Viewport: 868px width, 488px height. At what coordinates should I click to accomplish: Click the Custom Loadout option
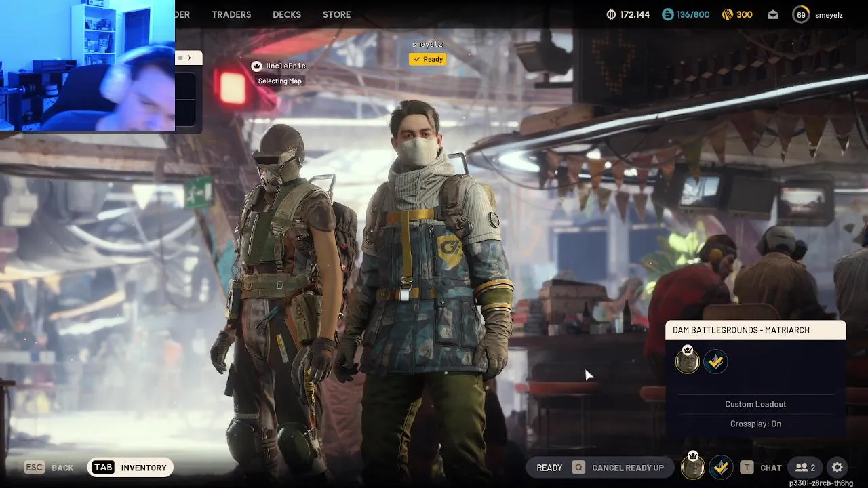[755, 404]
